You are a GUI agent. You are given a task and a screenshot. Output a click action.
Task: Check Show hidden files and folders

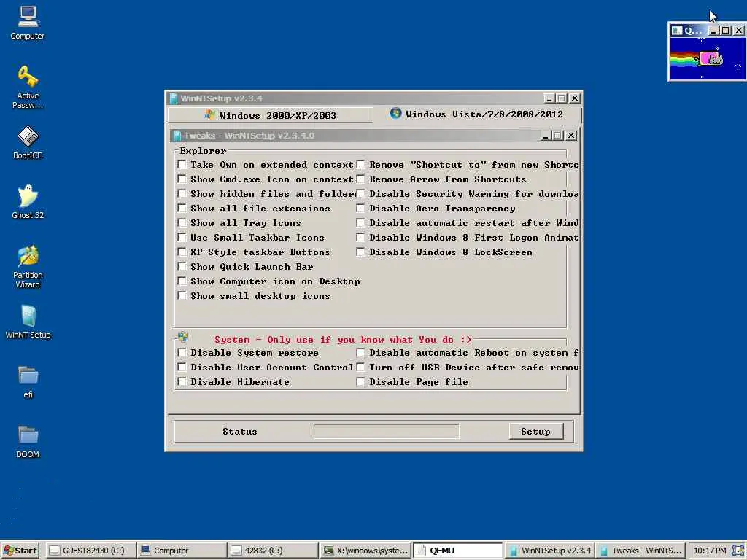(x=182, y=194)
